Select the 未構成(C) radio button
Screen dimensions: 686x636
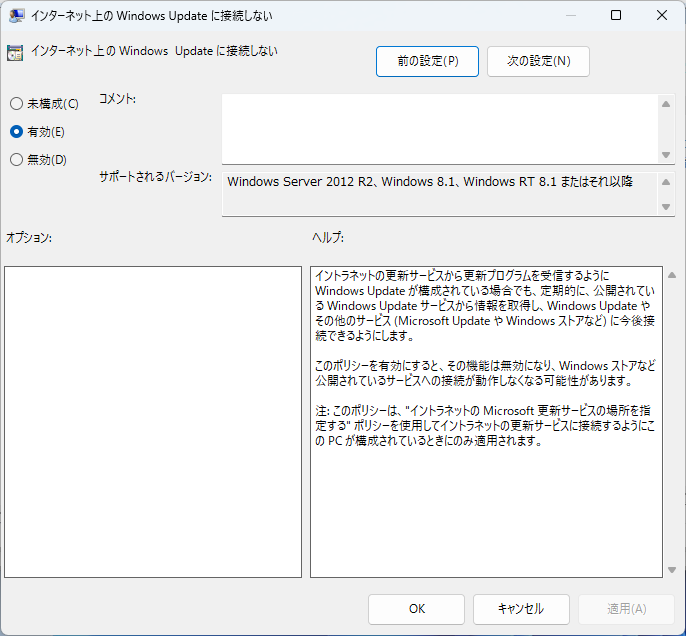[x=16, y=104]
